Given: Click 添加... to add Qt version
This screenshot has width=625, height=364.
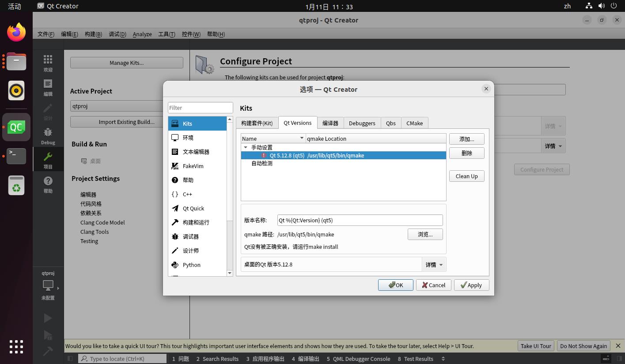Looking at the screenshot, I should pyautogui.click(x=467, y=139).
